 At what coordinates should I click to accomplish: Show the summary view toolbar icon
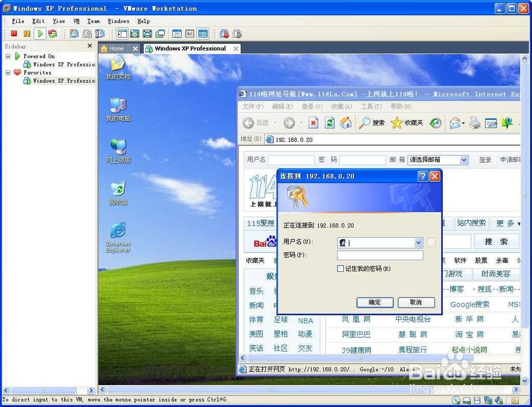tap(177, 34)
